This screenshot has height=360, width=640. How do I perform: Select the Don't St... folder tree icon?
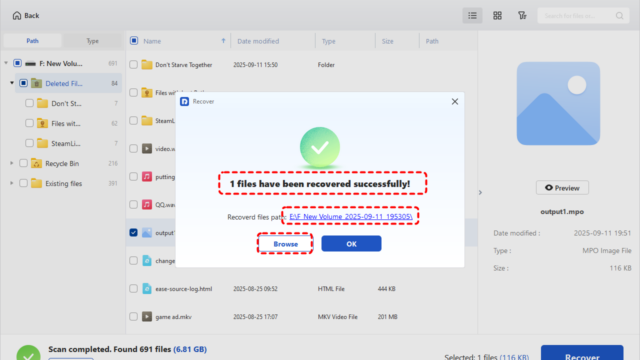point(42,103)
